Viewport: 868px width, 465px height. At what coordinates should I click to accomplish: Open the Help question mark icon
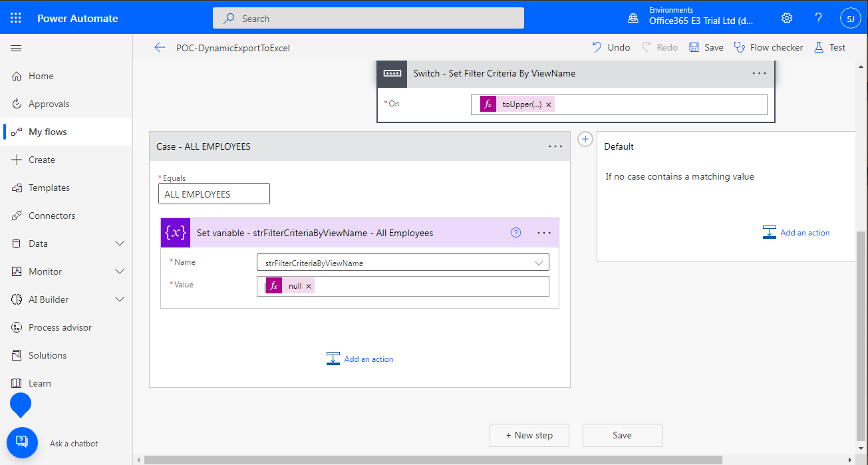(819, 18)
